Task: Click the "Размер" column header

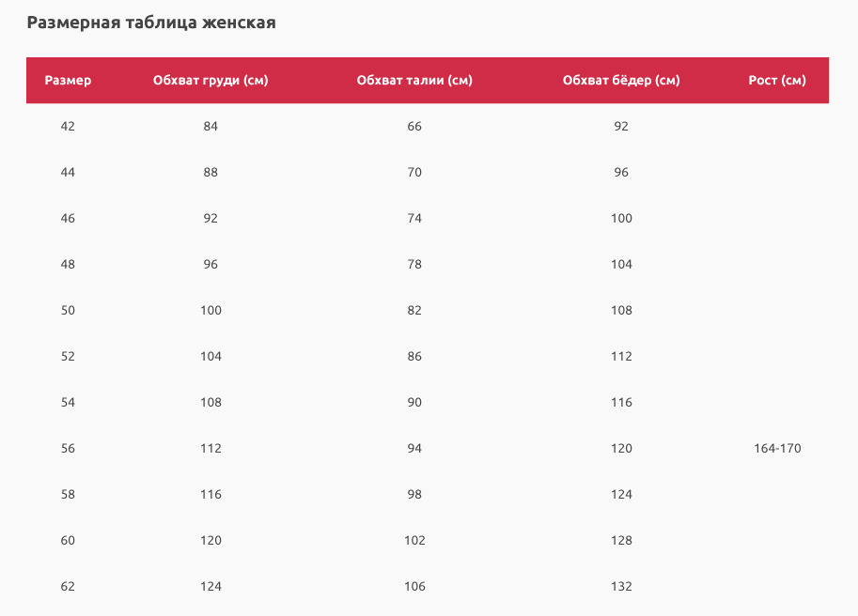Action: click(68, 81)
